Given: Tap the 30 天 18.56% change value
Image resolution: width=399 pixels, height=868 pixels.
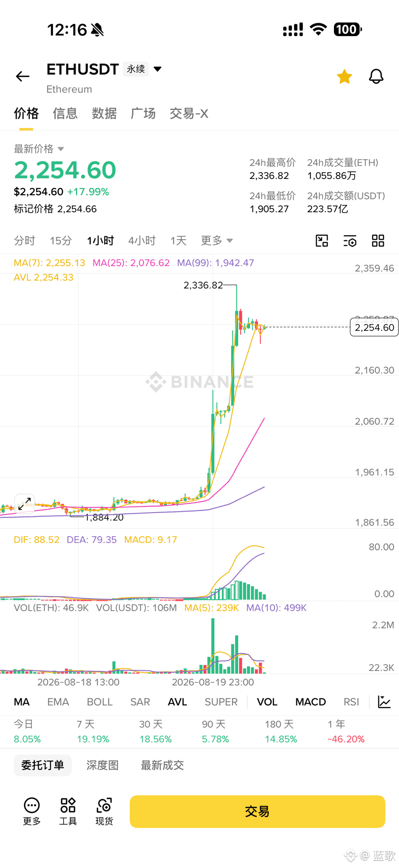Looking at the screenshot, I should click(156, 739).
